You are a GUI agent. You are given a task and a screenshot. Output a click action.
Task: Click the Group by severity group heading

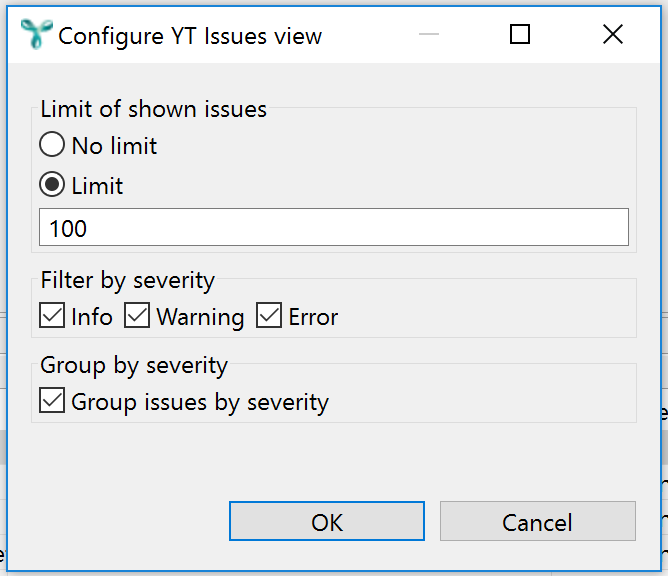[134, 366]
